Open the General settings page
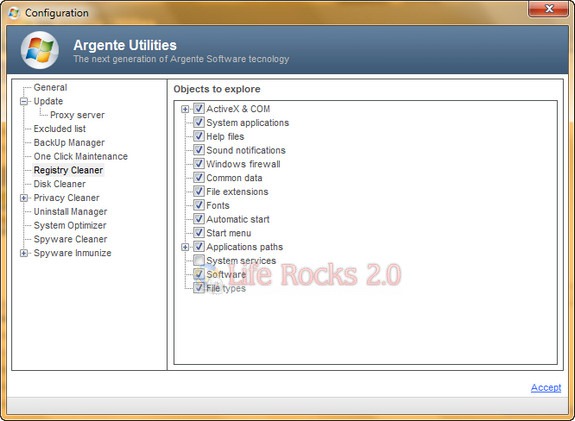 pos(50,87)
